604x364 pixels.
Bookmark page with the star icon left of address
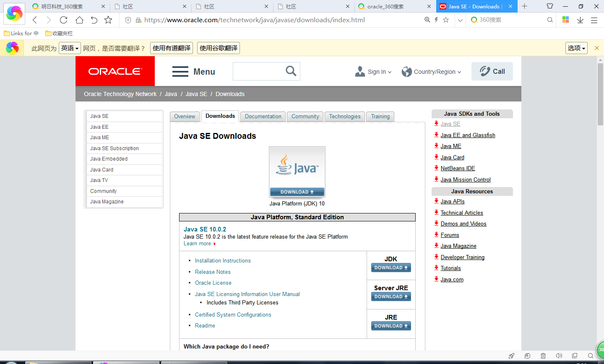tap(108, 20)
